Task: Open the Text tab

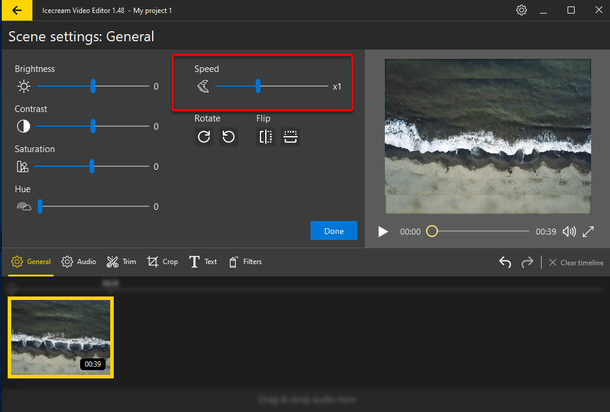Action: point(203,262)
